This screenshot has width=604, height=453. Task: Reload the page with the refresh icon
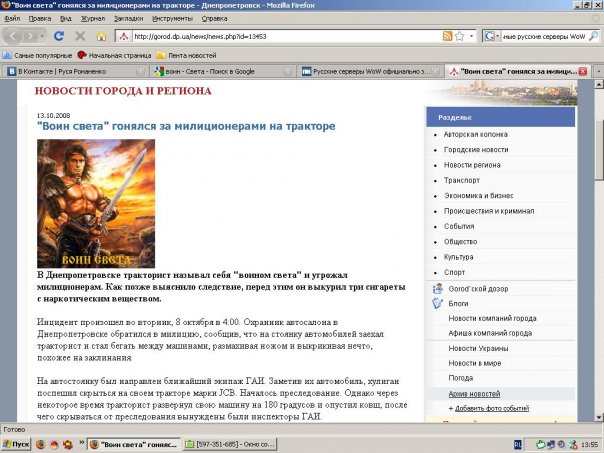point(59,36)
